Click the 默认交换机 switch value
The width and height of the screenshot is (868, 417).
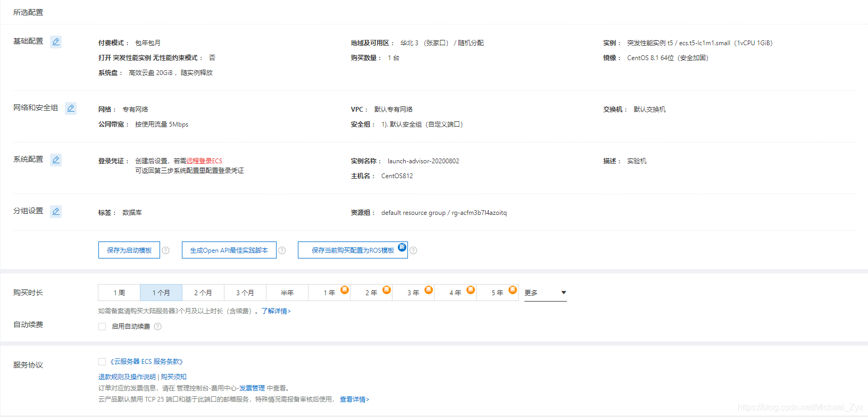click(x=649, y=110)
